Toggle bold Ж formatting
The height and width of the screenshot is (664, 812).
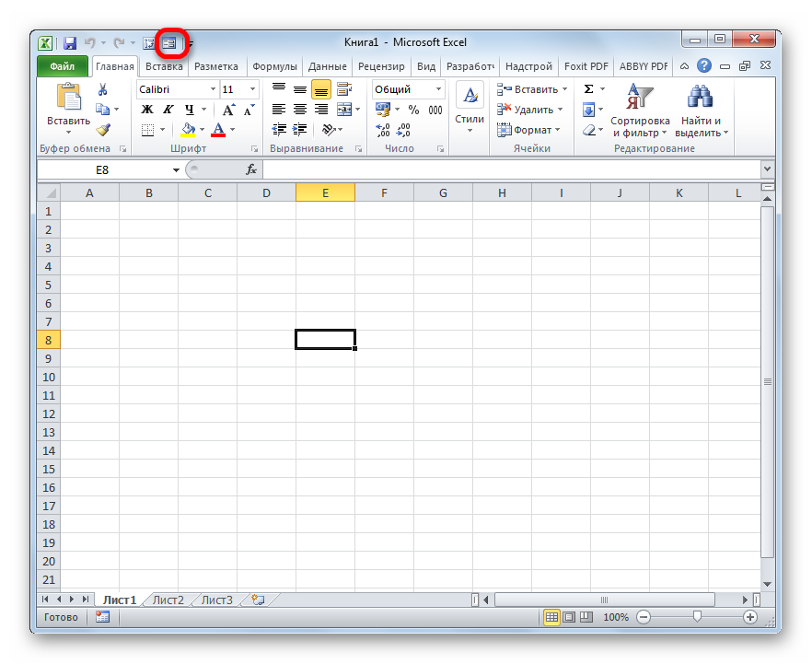147,110
